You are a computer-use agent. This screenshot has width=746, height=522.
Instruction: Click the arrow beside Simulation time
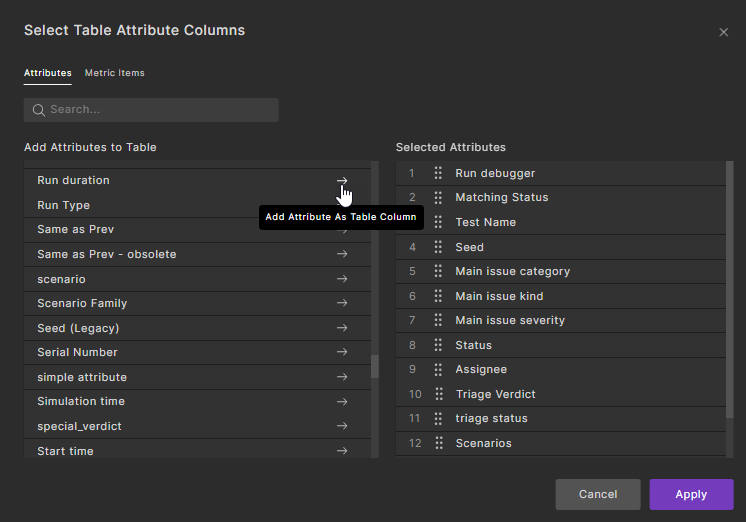tap(342, 401)
